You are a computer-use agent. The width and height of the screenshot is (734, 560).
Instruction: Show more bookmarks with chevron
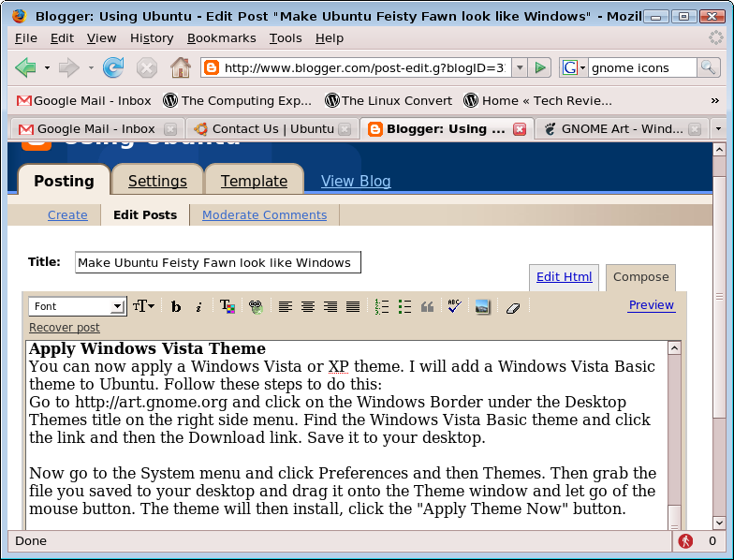coord(715,101)
